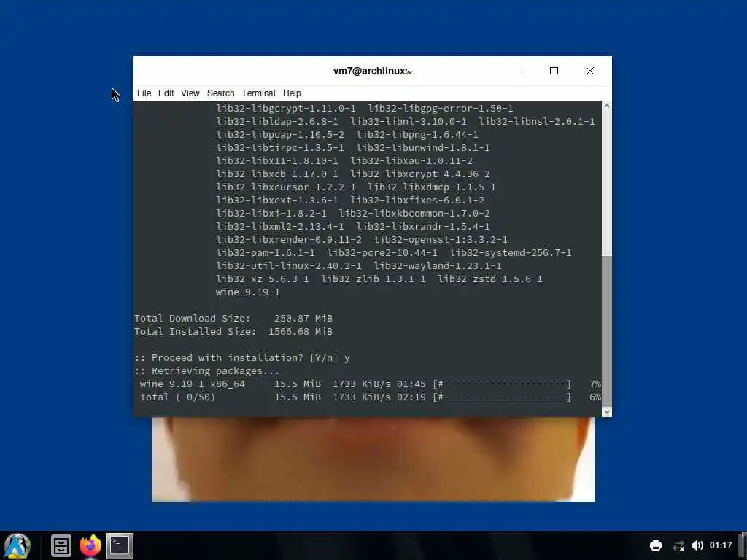Click the lib32-libgpg-error-1.50-1 package name
This screenshot has height=560, width=747.
pyautogui.click(x=440, y=108)
